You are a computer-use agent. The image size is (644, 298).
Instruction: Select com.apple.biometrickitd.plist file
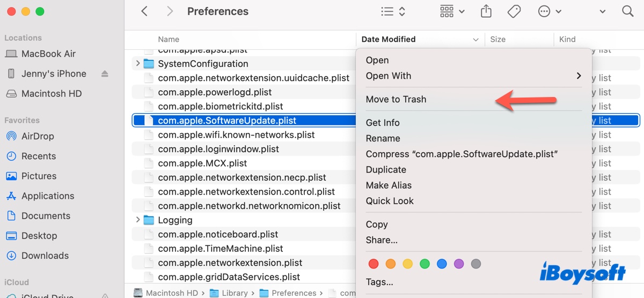pos(221,106)
